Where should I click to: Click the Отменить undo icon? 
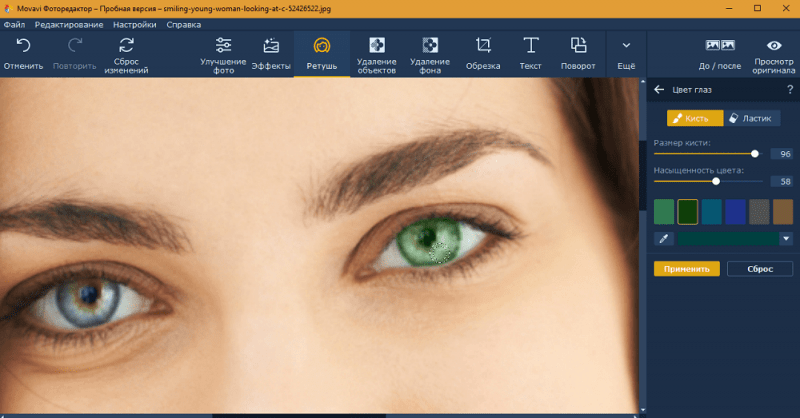[23, 46]
